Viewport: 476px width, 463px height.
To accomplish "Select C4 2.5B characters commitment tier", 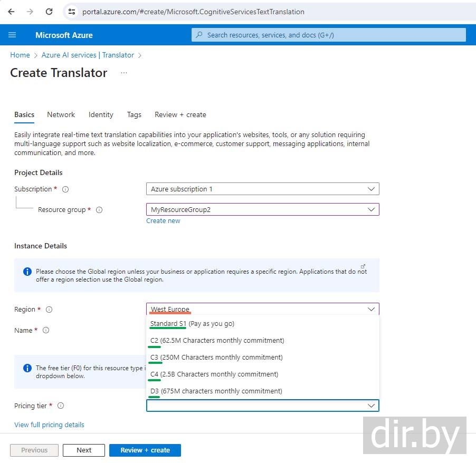I will [263, 374].
